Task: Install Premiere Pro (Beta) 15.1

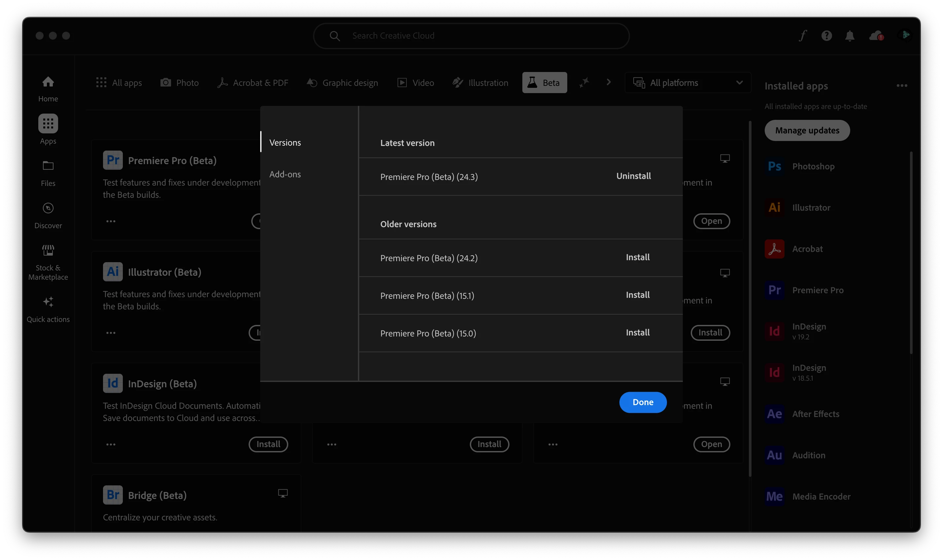Action: (x=637, y=295)
